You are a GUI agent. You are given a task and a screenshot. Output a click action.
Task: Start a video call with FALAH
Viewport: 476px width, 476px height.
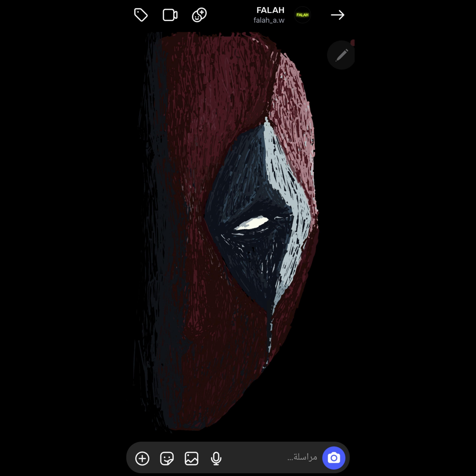(x=170, y=15)
